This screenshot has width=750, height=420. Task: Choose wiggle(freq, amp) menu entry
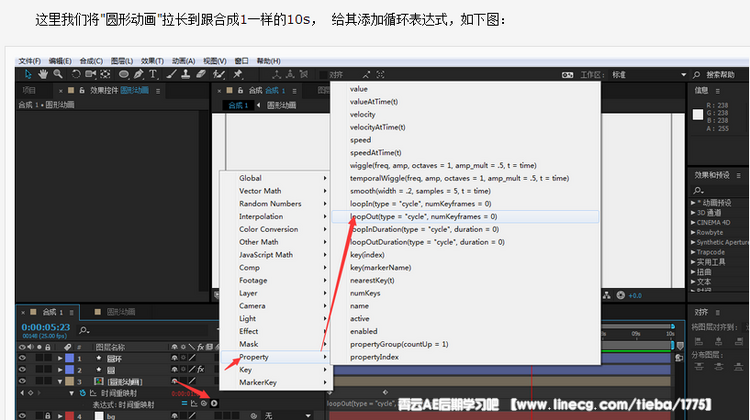(x=465, y=166)
